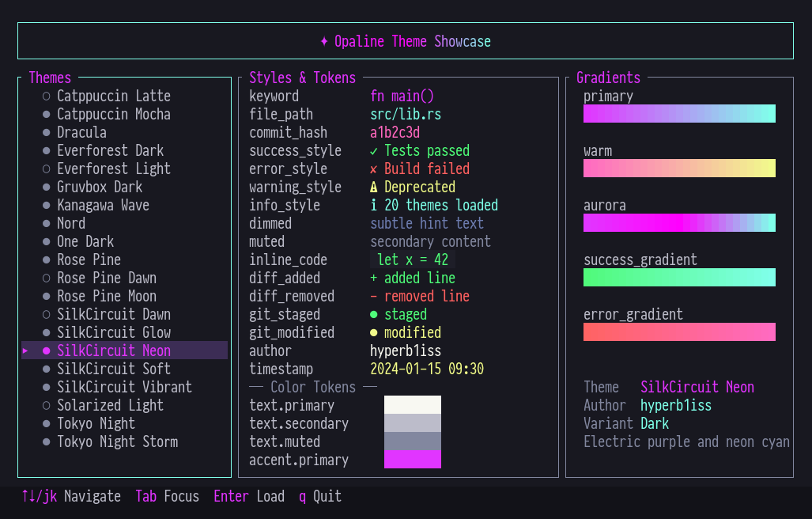Image resolution: width=812 pixels, height=519 pixels.
Task: Select the Catppuccin Latte theme
Action: click(x=124, y=96)
